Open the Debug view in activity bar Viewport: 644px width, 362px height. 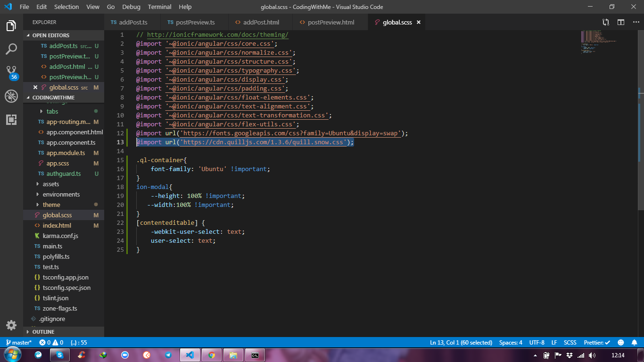[11, 96]
